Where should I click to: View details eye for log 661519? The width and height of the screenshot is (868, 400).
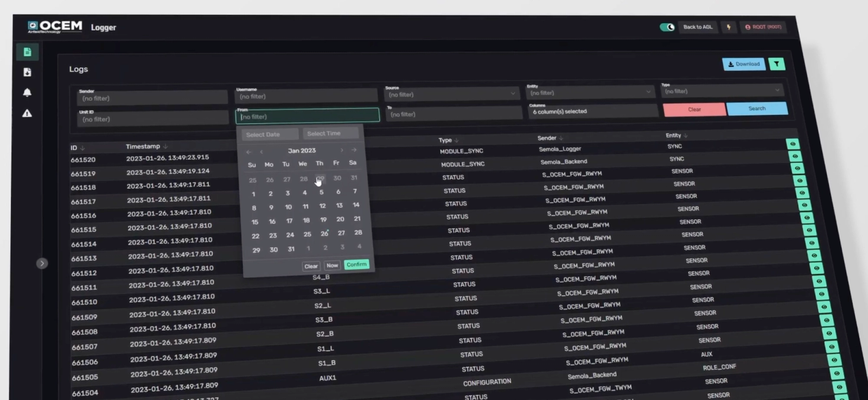795,156
